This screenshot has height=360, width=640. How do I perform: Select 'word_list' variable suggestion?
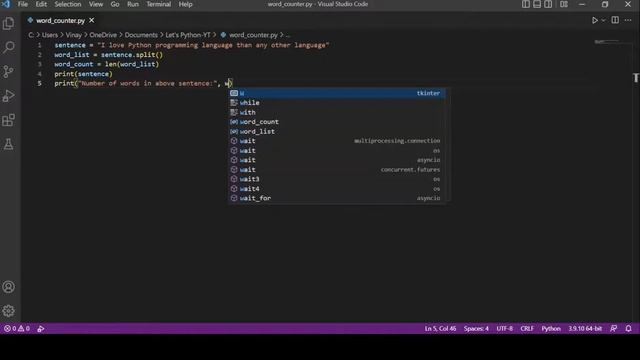pyautogui.click(x=337, y=131)
